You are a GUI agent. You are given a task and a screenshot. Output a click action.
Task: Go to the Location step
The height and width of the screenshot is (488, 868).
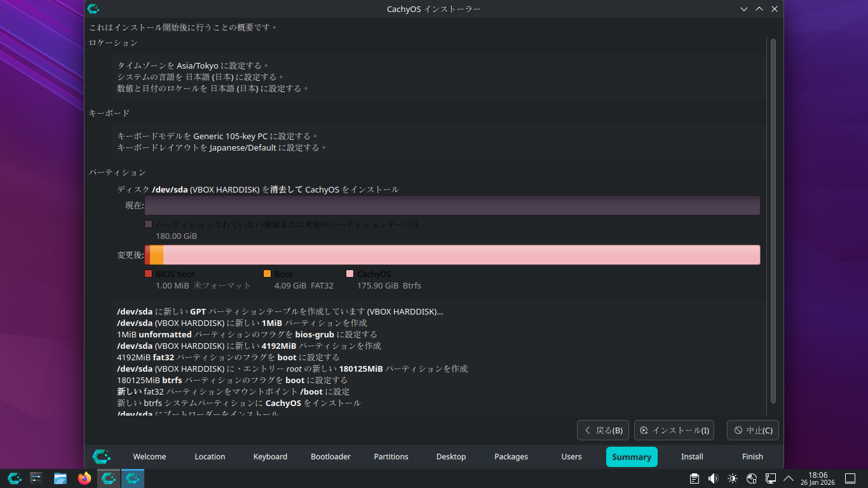(210, 457)
